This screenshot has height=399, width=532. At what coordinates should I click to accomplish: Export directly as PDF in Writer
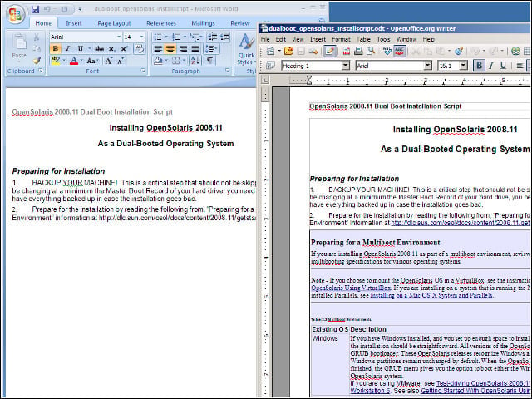347,52
